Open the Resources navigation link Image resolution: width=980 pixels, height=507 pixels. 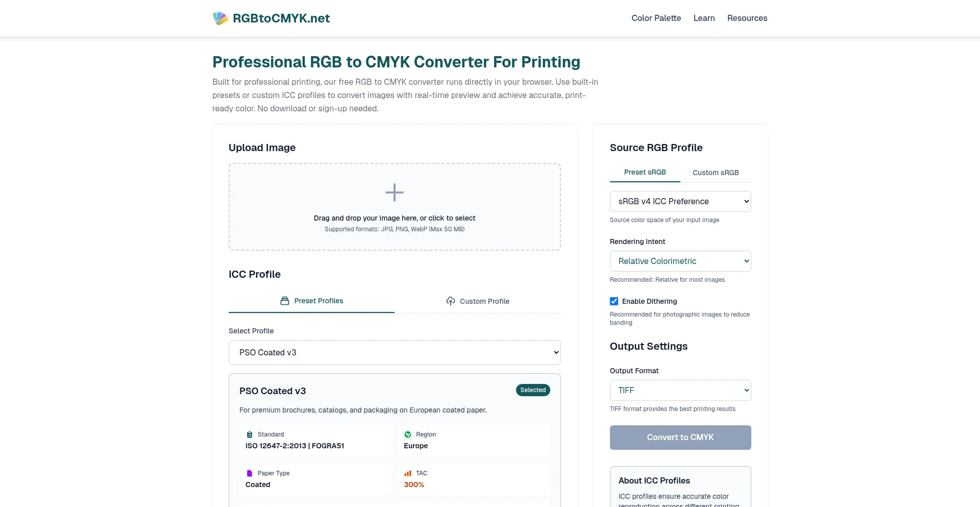click(747, 18)
